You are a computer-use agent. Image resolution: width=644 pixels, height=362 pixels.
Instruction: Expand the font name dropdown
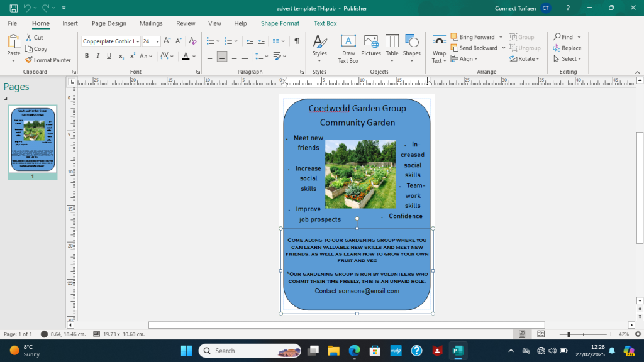click(136, 41)
